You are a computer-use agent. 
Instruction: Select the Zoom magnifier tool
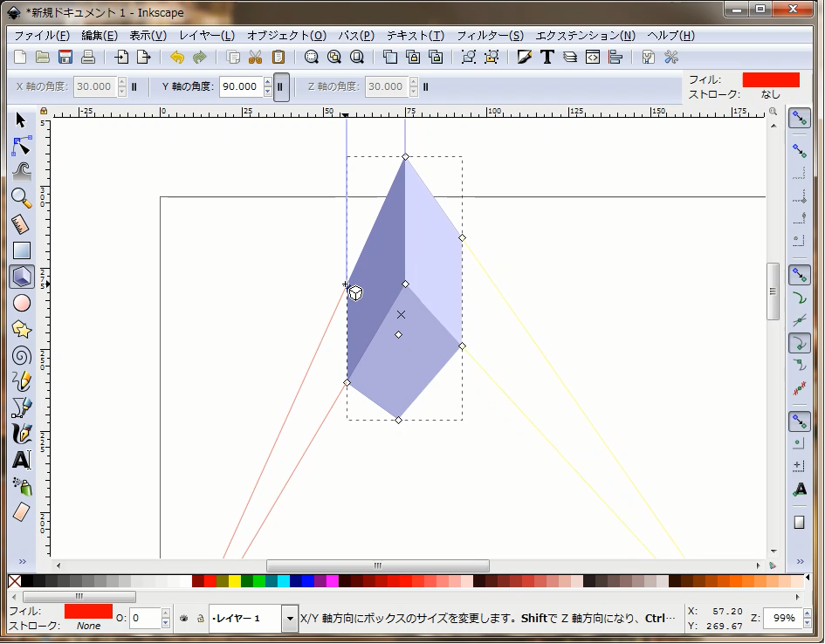click(22, 198)
